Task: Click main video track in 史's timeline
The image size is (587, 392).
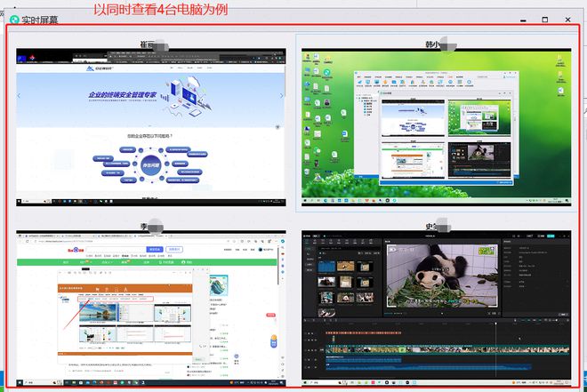Action: point(447,350)
